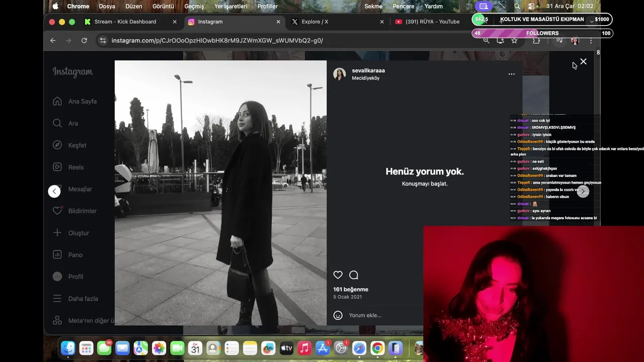Open the post options three-dot menu
The width and height of the screenshot is (644, 362).
coord(511,74)
